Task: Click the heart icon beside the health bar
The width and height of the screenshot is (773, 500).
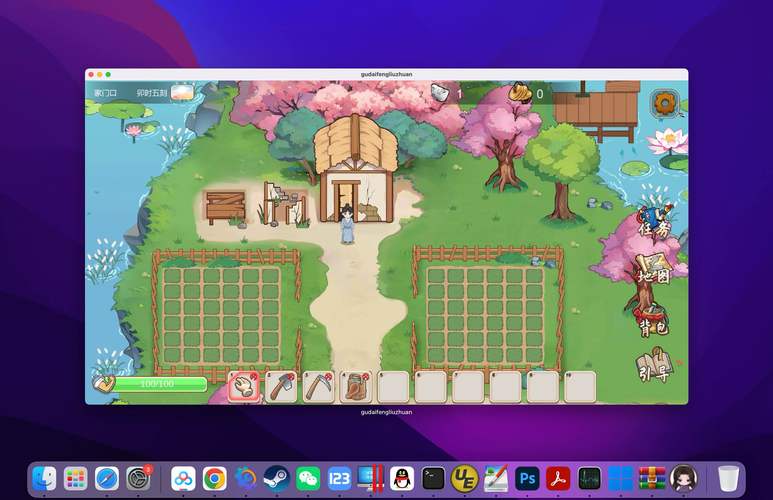Action: (x=103, y=383)
